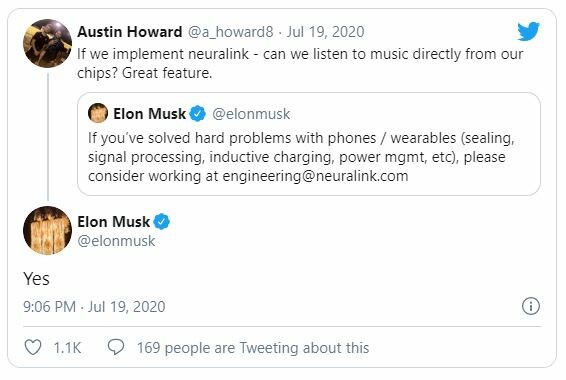566x380 pixels.
Task: Click small Elon Musk avatar in quoted tweet
Action: [x=98, y=113]
